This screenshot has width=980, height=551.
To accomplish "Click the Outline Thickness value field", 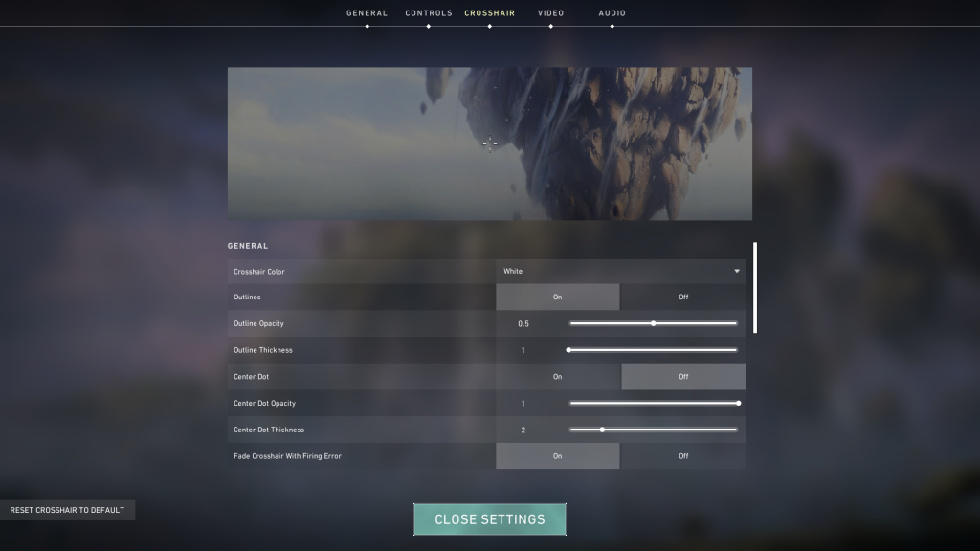I will 523,350.
